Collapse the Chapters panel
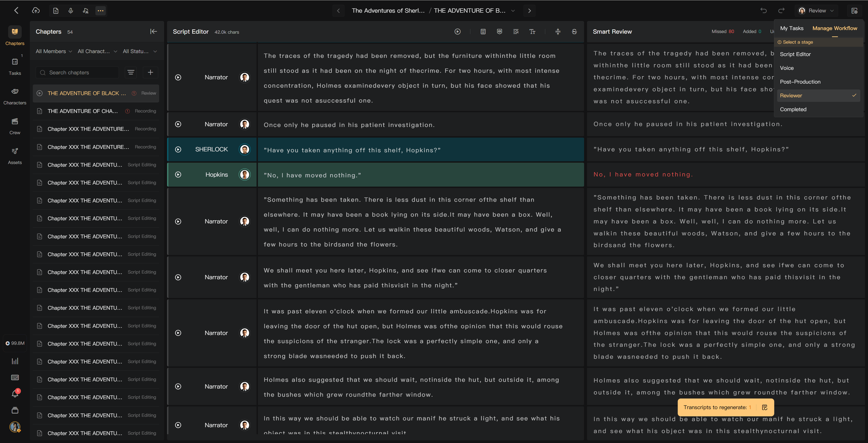868x443 pixels. tap(153, 32)
